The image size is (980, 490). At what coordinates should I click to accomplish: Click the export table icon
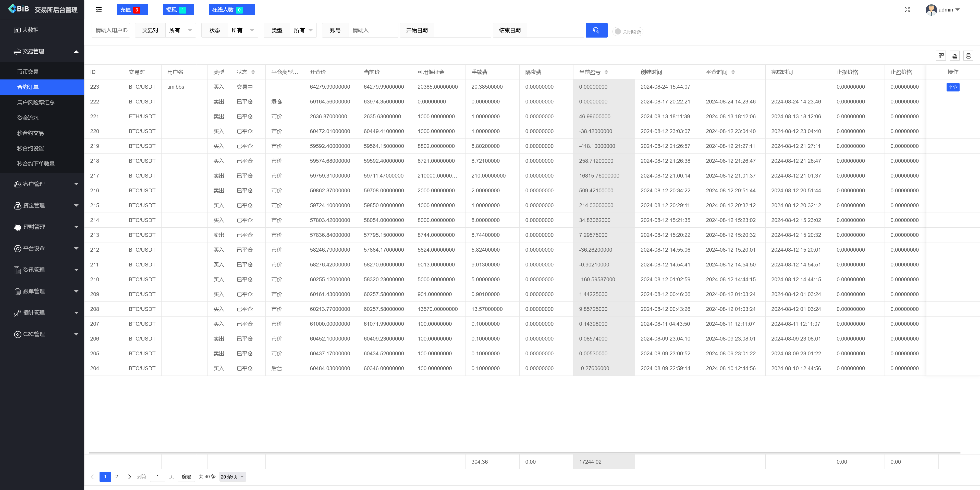pos(954,56)
